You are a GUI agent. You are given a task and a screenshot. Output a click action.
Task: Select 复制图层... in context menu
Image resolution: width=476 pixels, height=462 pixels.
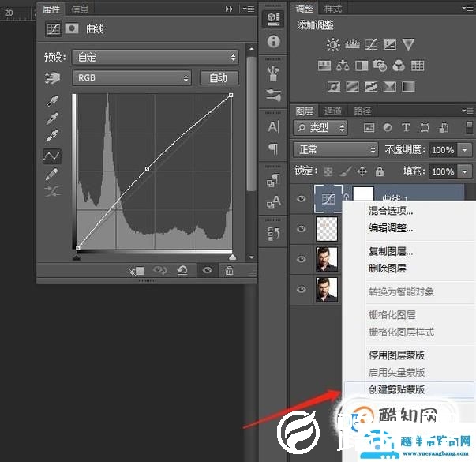[391, 251]
